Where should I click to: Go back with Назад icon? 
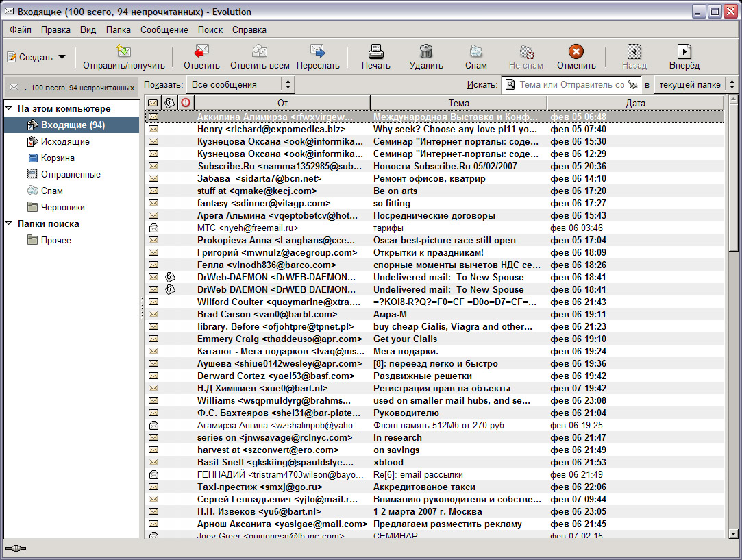pos(634,51)
